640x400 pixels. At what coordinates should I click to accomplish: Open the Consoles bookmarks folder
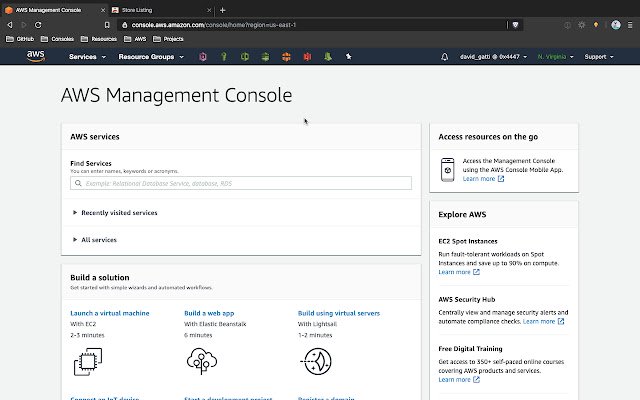pos(57,39)
